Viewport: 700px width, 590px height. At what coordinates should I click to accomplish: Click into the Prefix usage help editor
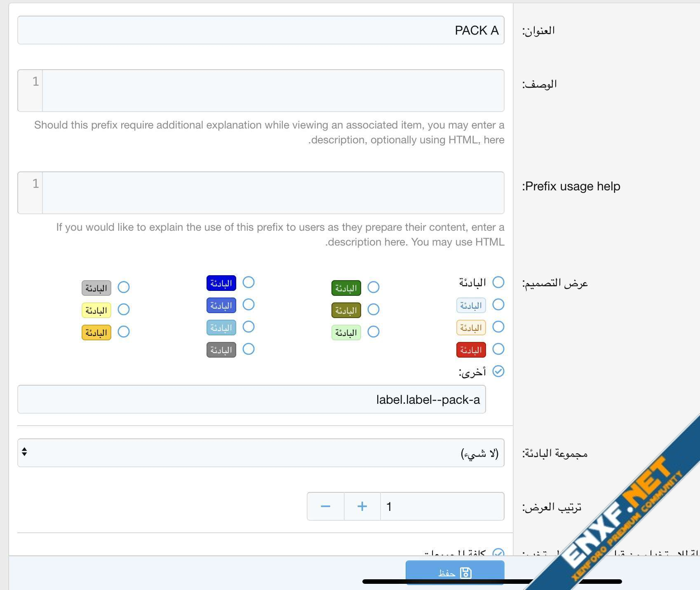273,193
